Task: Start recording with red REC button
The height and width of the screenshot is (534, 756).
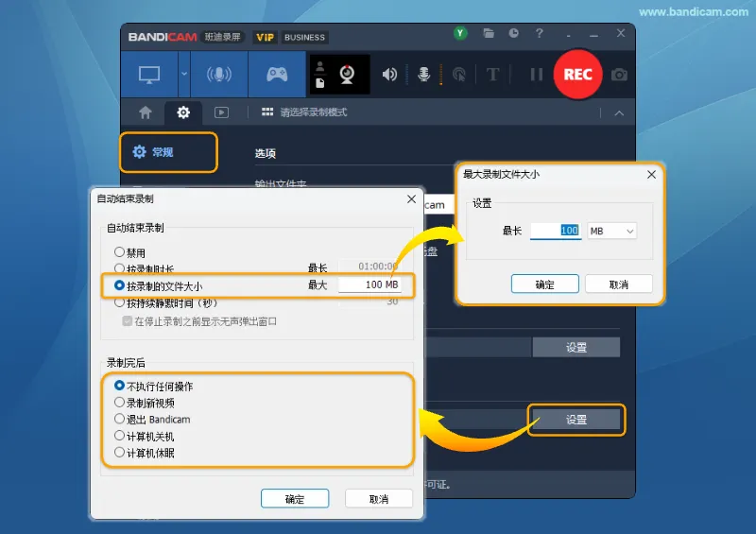Action: (x=577, y=75)
